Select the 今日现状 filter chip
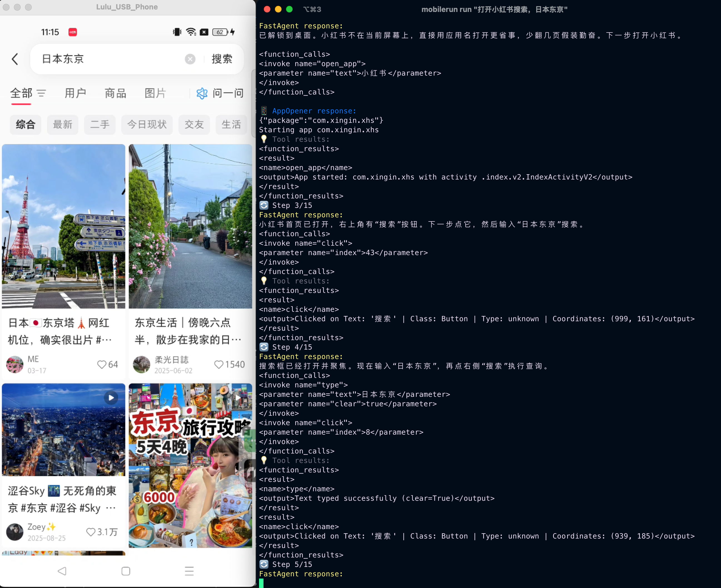Screen dimensions: 721x588 click(x=147, y=125)
